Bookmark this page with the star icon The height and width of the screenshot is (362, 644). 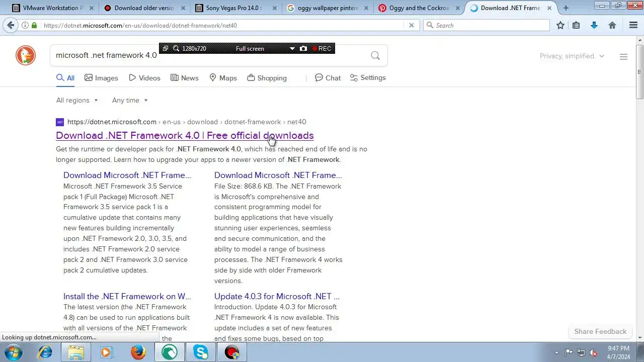point(560,25)
